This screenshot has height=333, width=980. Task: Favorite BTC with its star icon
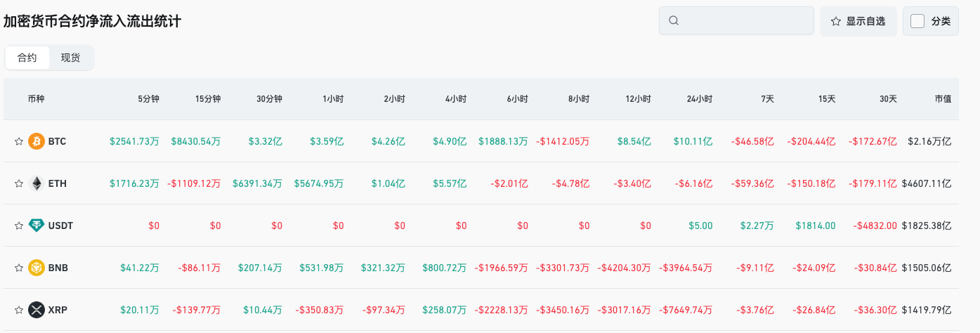click(19, 141)
